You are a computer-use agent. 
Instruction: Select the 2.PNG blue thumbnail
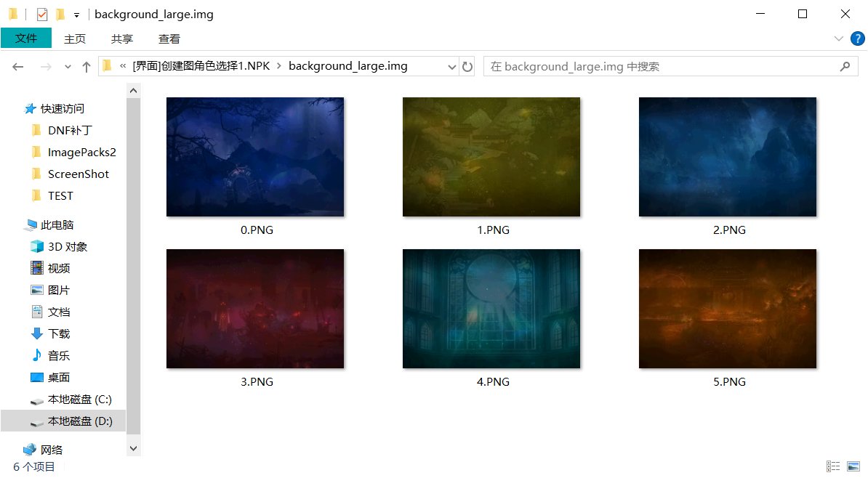[x=728, y=157]
